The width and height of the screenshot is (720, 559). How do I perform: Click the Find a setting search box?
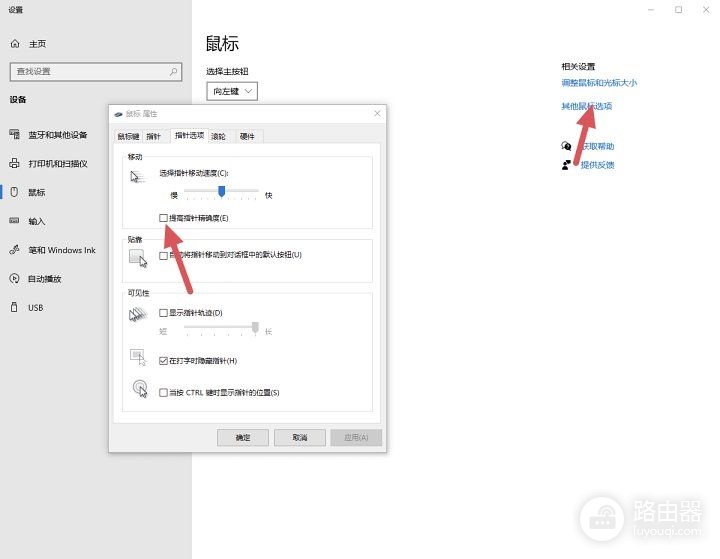(96, 72)
